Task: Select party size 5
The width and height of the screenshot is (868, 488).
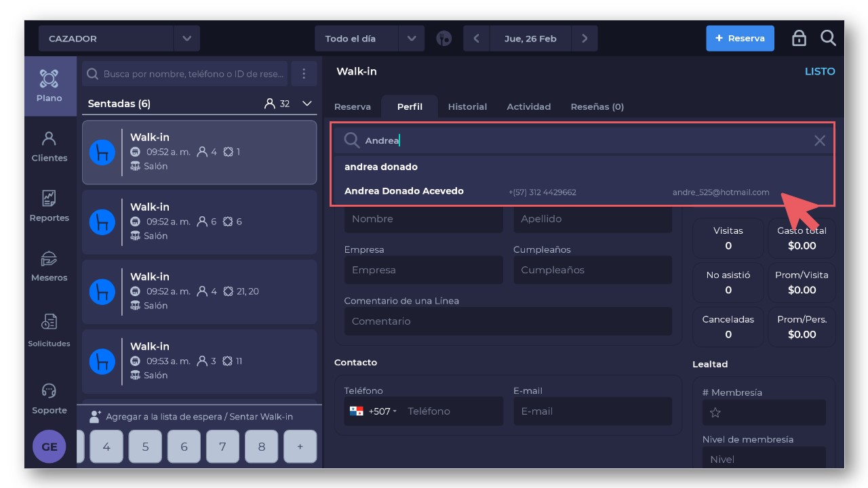Action: coord(145,447)
